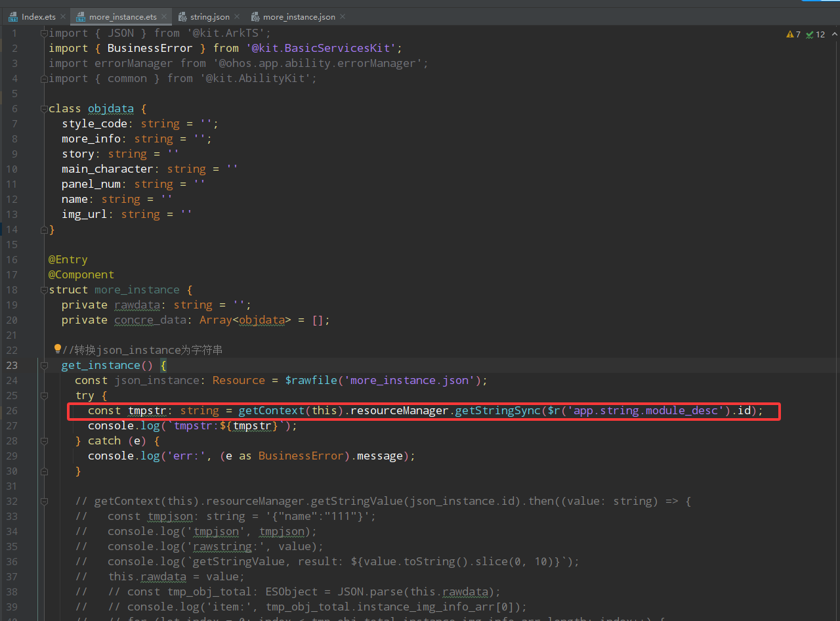This screenshot has height=621, width=840.
Task: Click the ETS file icon on Index.ets tab
Action: click(x=12, y=16)
